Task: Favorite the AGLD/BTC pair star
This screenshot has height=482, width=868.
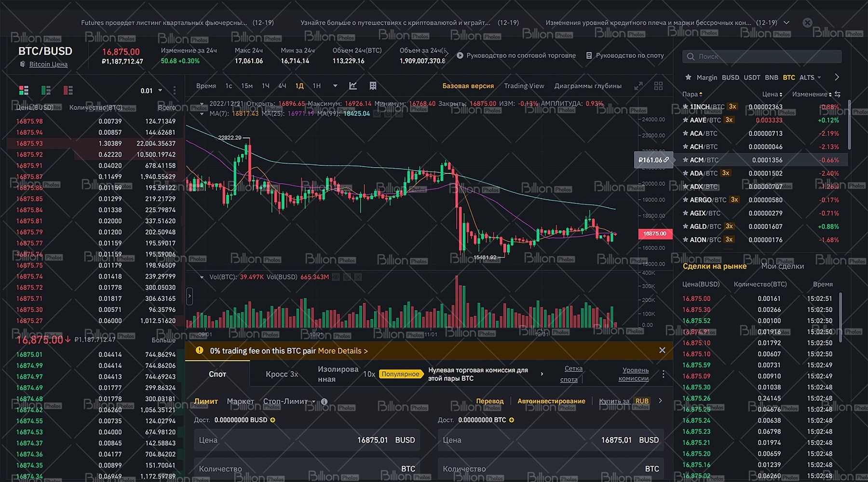Action: point(685,226)
